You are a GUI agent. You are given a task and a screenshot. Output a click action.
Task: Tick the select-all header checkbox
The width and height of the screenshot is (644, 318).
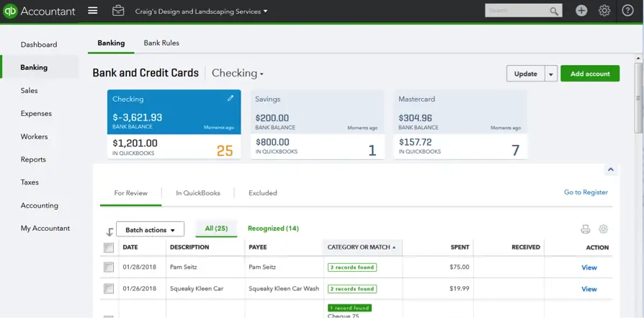pos(109,247)
